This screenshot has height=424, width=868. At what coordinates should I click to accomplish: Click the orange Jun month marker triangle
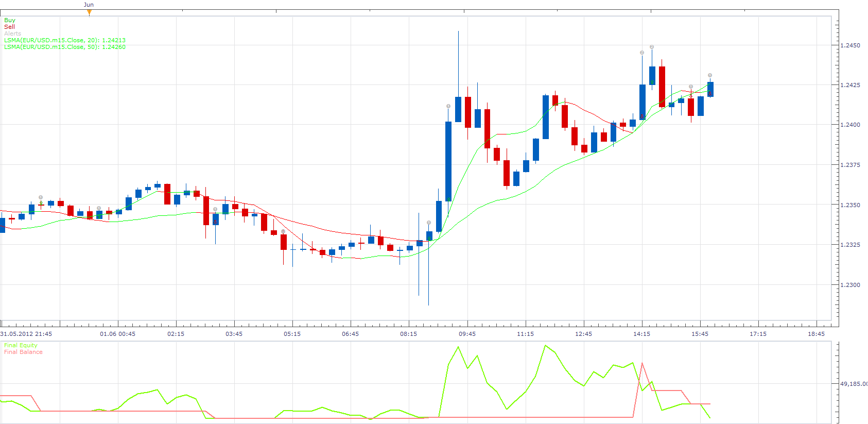89,12
